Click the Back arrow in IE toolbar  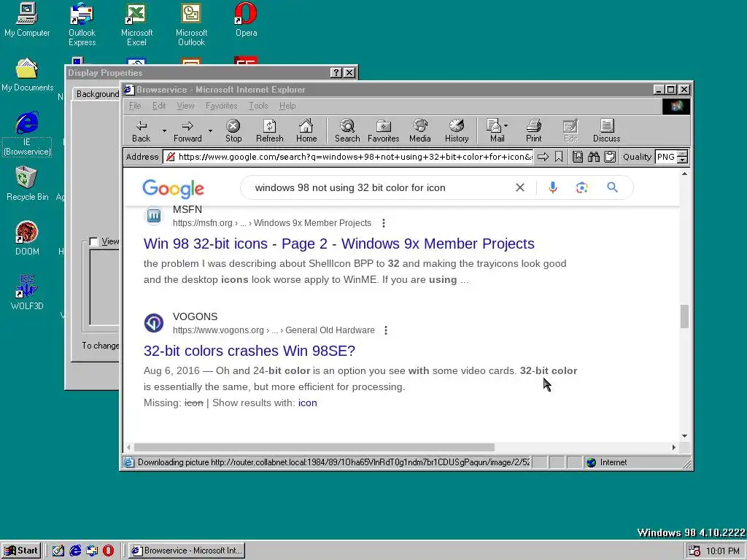141,131
